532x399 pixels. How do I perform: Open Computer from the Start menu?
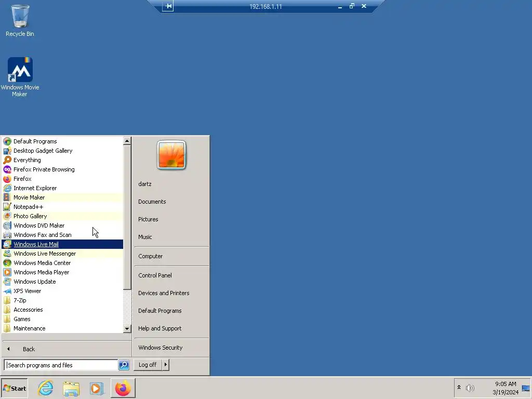pos(171,256)
